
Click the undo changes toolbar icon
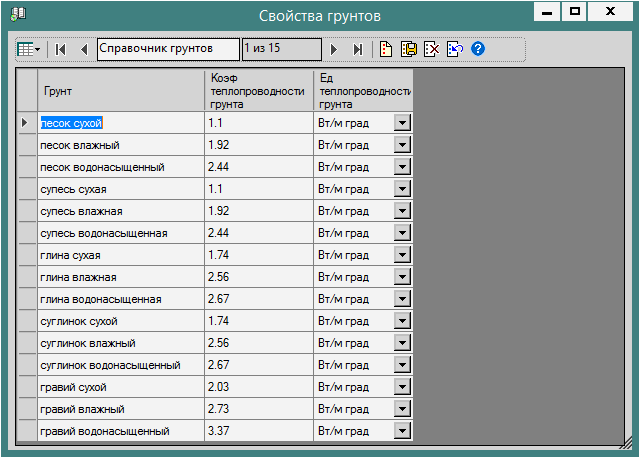click(x=455, y=49)
